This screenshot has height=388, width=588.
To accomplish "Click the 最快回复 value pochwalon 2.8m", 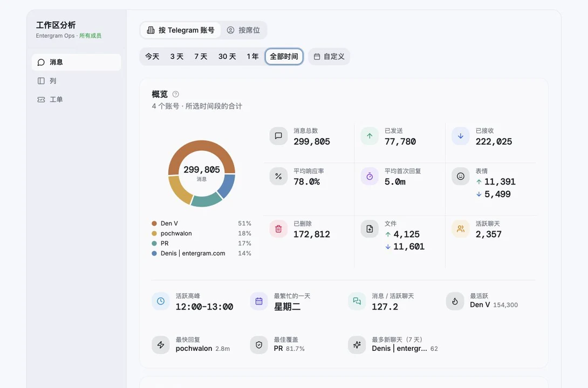I will tap(203, 348).
